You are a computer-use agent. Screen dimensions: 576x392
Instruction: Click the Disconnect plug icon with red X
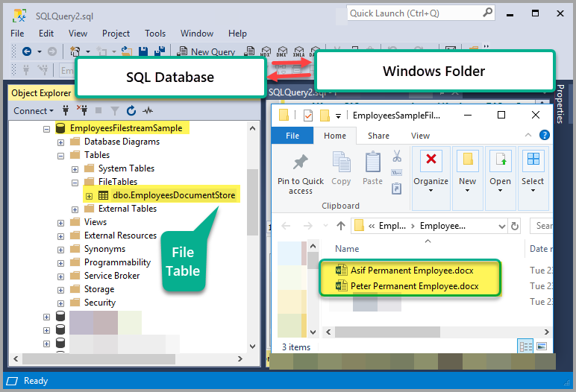[x=82, y=110]
